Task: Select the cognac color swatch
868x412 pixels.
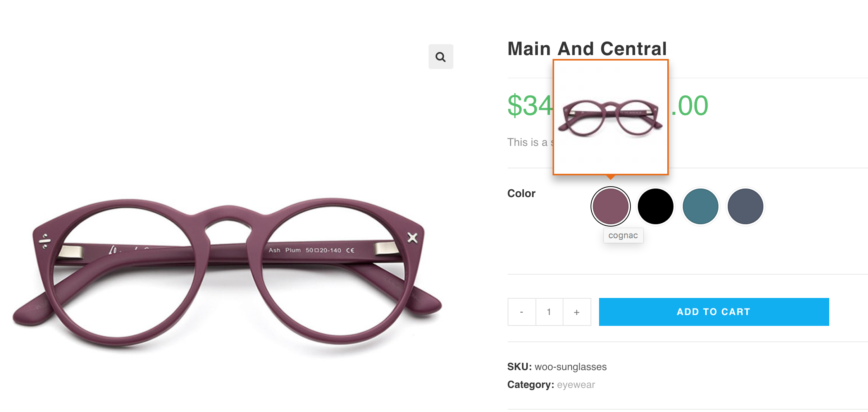Action: tap(610, 206)
